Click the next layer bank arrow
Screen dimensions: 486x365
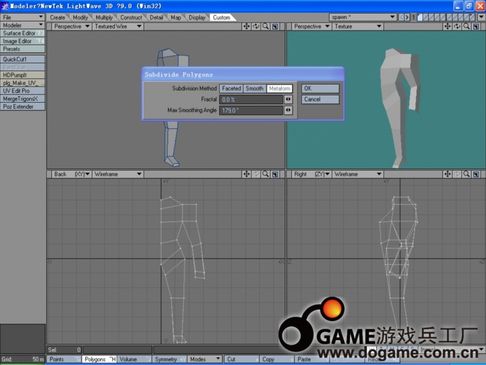coord(407,17)
